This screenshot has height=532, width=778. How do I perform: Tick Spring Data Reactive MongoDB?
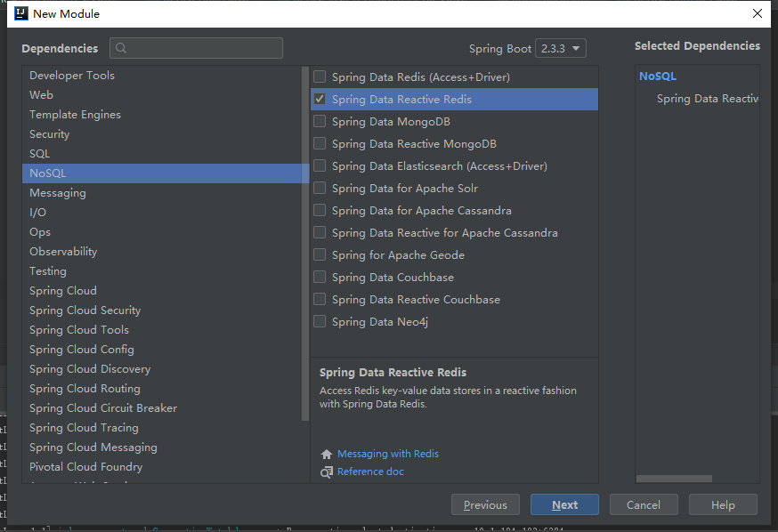pos(320,144)
